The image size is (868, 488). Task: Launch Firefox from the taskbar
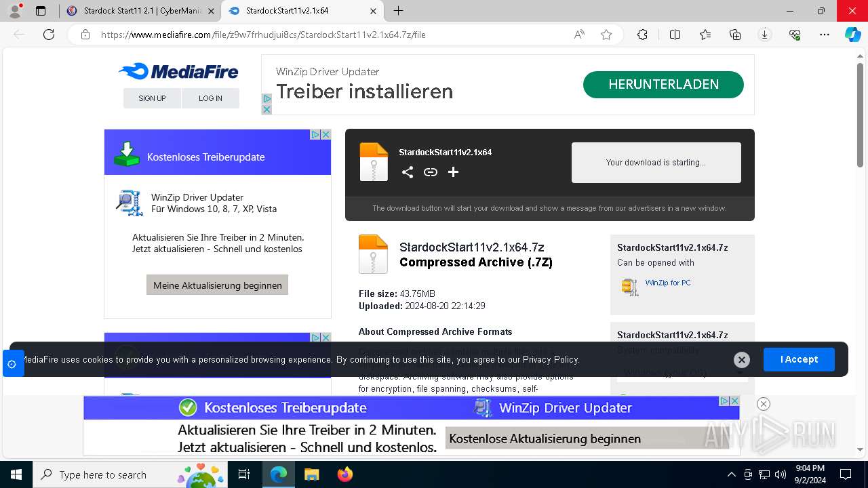(x=344, y=474)
